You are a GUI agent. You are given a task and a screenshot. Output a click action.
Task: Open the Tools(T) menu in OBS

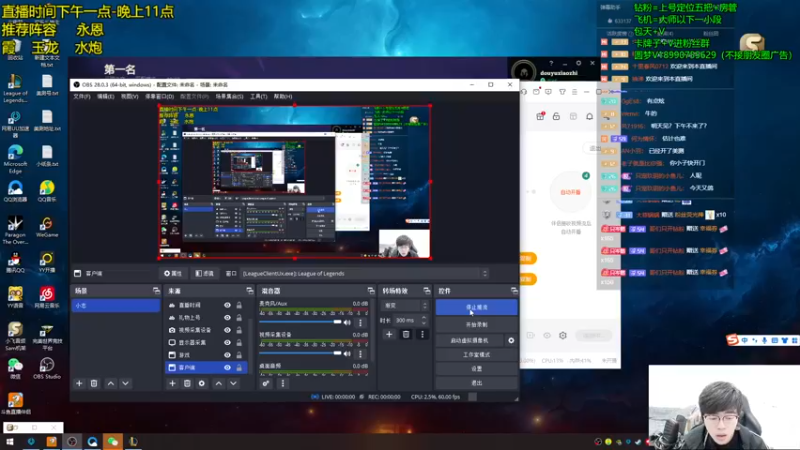pyautogui.click(x=259, y=96)
